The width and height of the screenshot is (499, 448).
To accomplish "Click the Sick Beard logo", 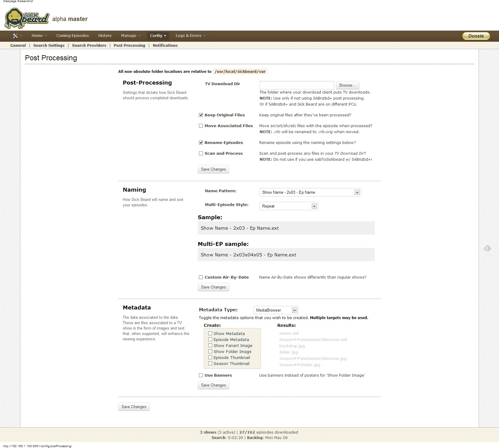I will pyautogui.click(x=27, y=18).
